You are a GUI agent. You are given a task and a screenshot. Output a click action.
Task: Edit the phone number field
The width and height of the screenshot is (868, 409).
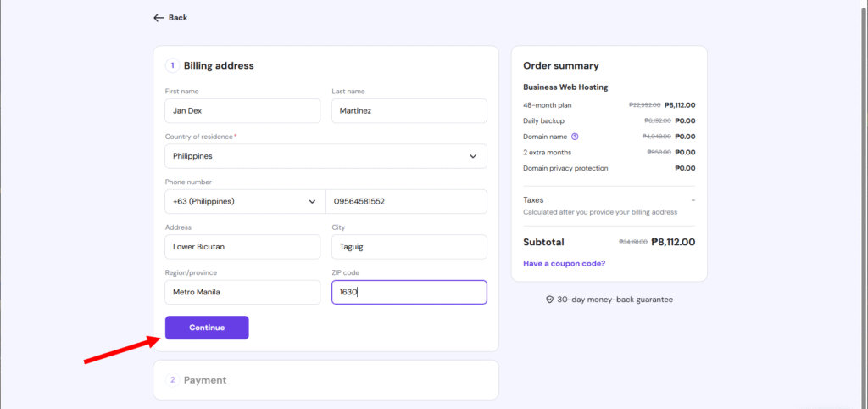tap(406, 202)
